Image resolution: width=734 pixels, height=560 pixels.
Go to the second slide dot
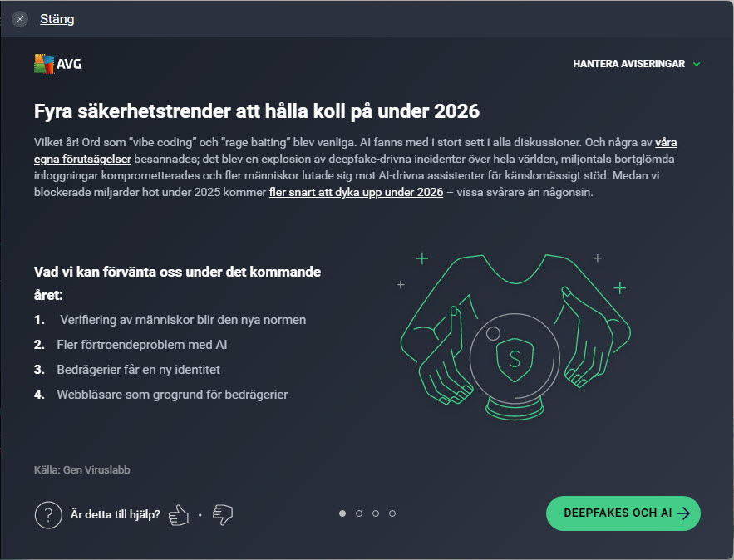(x=359, y=513)
